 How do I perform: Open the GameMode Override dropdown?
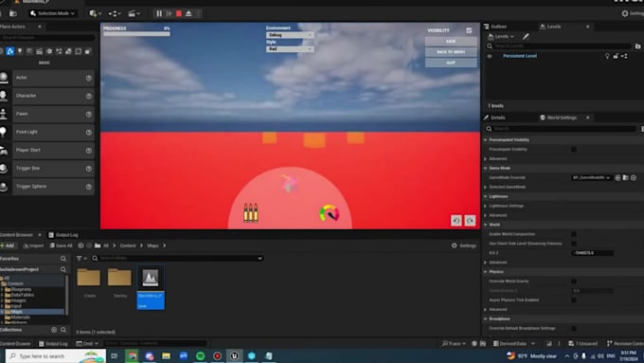592,177
